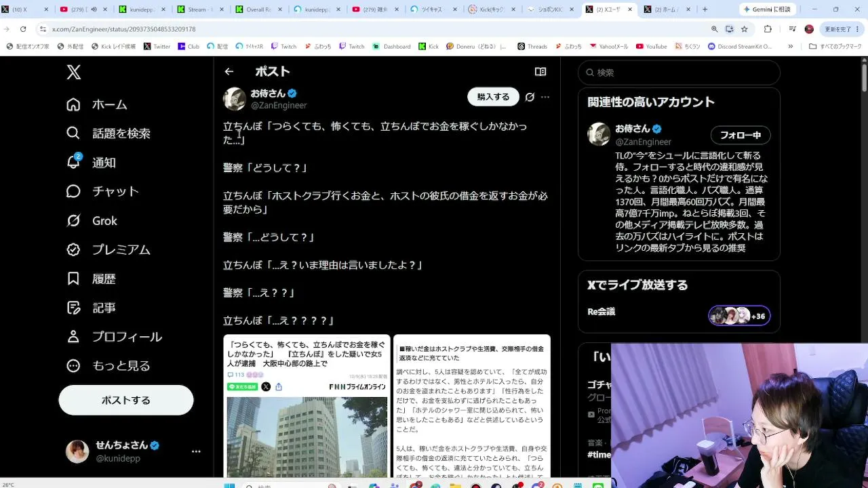The height and width of the screenshot is (488, 868).
Task: Open the Threads bookmark
Action: tap(532, 47)
